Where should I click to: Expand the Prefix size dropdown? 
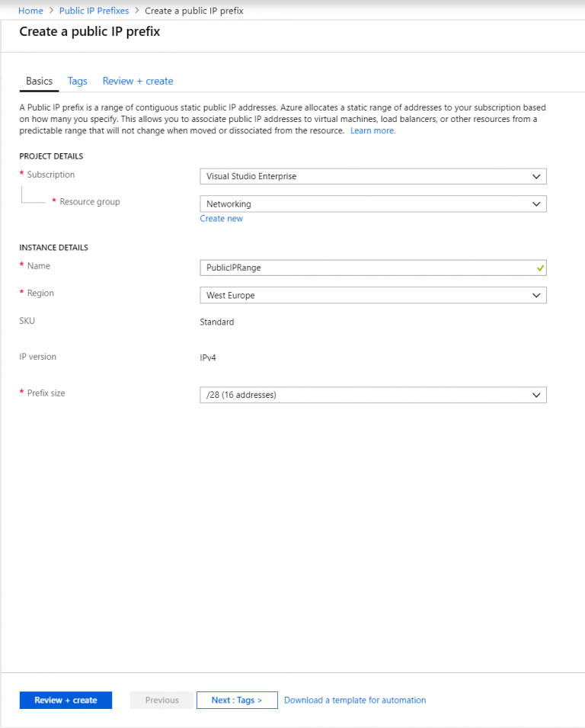(x=372, y=395)
